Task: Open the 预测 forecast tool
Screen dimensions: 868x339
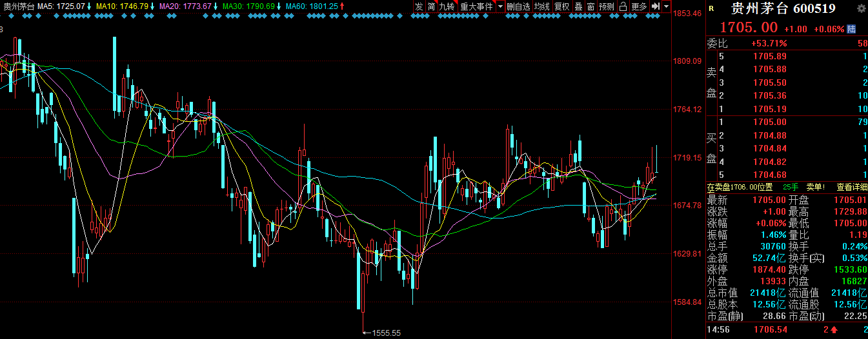Action: click(607, 6)
